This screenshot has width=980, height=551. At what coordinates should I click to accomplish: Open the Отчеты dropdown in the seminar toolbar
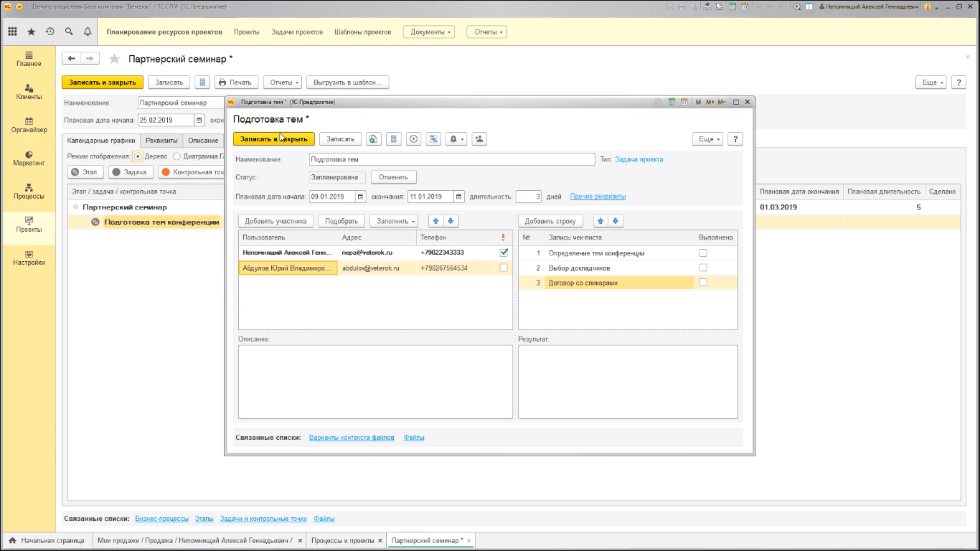[282, 83]
